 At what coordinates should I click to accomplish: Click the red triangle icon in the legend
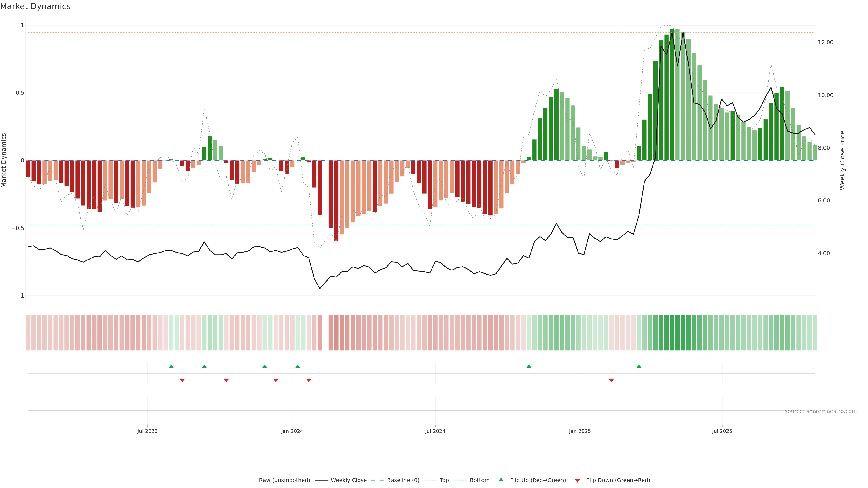(577, 480)
